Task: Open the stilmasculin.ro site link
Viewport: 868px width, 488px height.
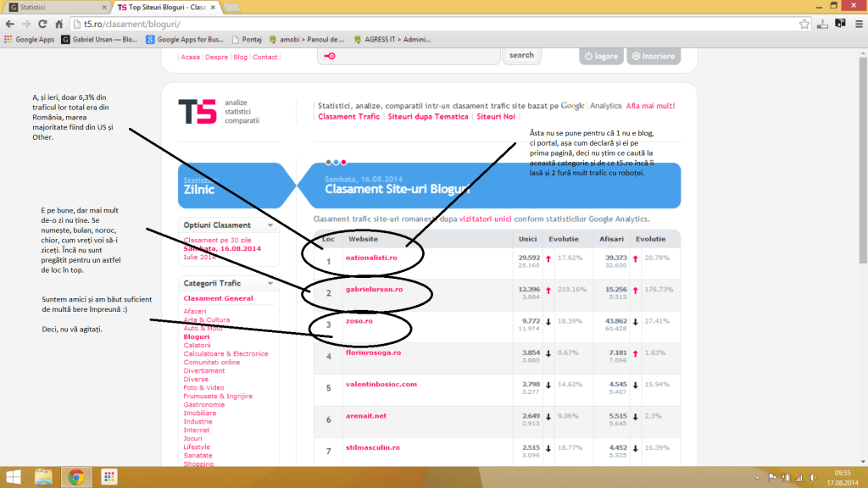Action: click(373, 447)
